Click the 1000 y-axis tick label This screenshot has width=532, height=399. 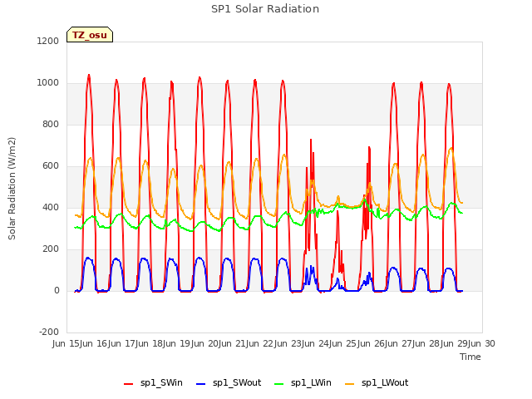48,83
